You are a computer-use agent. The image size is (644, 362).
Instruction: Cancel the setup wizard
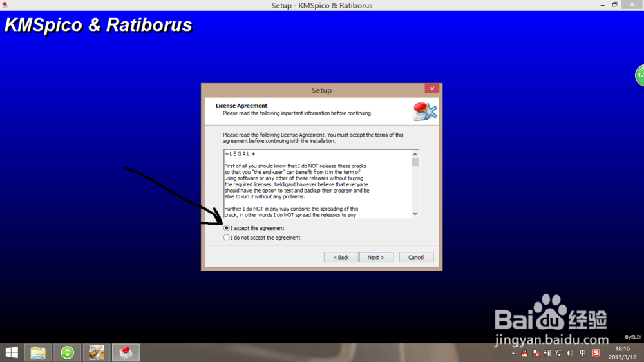[416, 257]
